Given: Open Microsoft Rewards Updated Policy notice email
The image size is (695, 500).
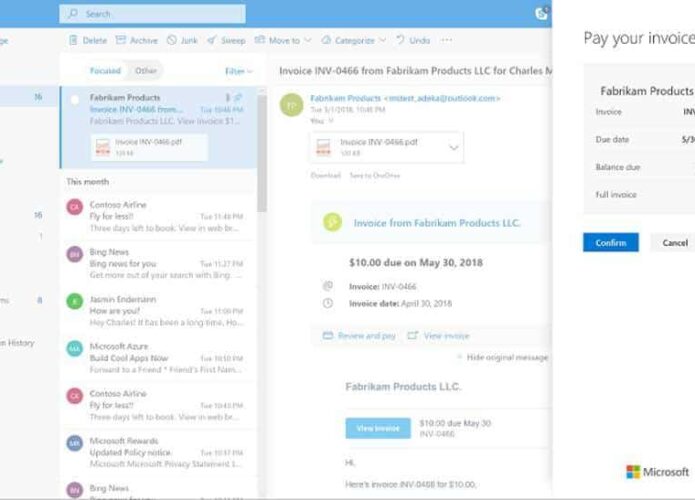Looking at the screenshot, I should (159, 452).
